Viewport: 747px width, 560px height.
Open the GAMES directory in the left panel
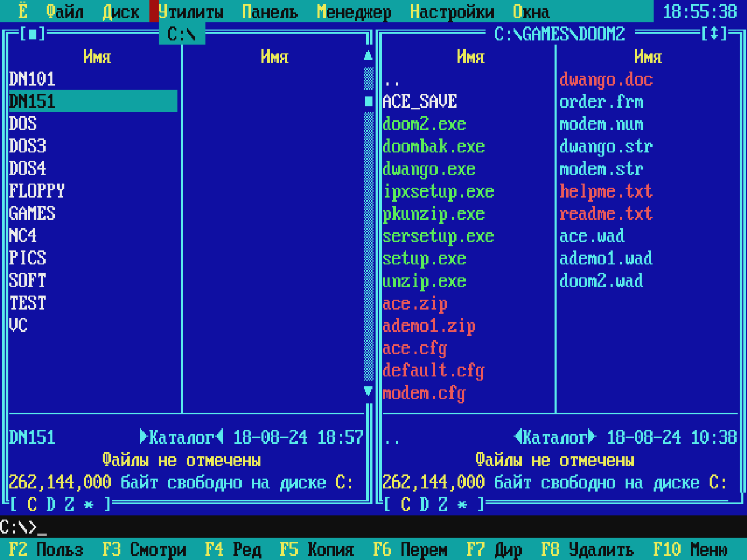(32, 213)
